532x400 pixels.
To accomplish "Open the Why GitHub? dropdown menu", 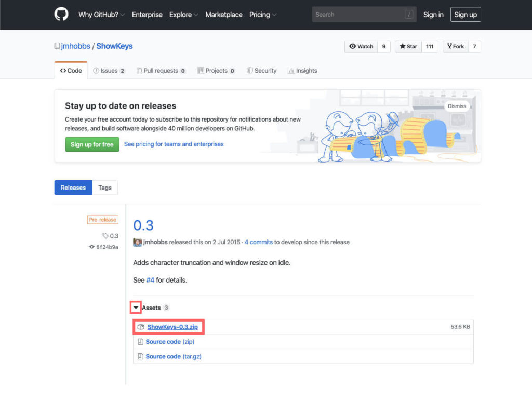I will [x=101, y=15].
